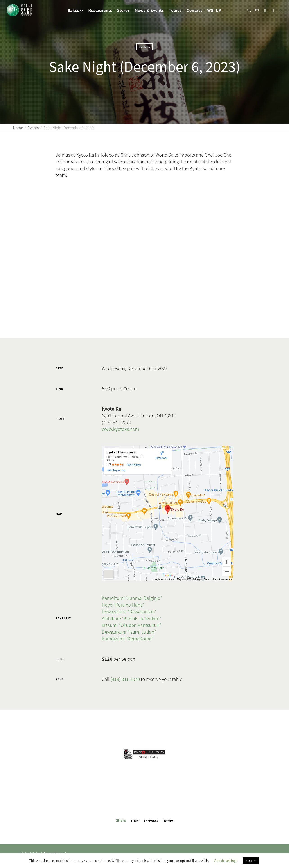The width and height of the screenshot is (289, 868).
Task: Click Report a map error link
Action: 222,579
